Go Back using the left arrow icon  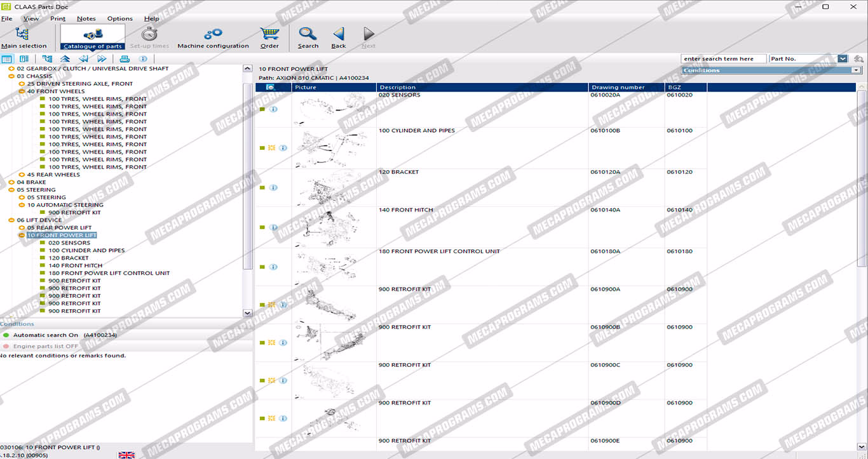click(x=339, y=34)
